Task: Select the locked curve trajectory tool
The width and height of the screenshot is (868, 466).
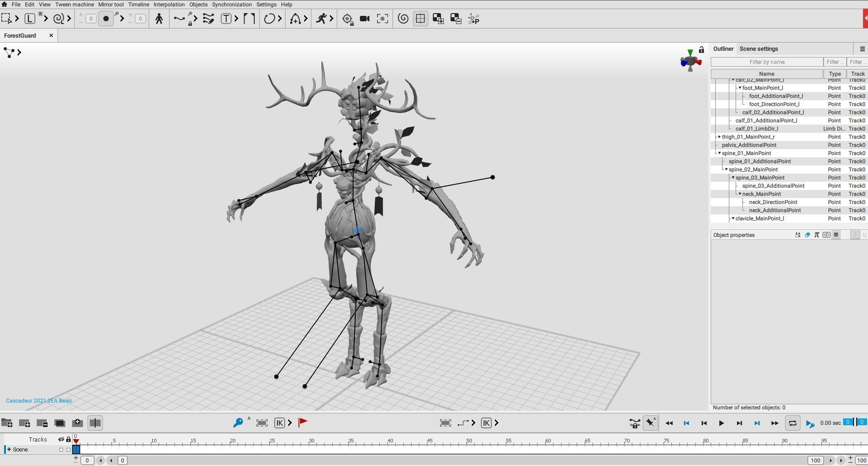Action: click(x=179, y=19)
